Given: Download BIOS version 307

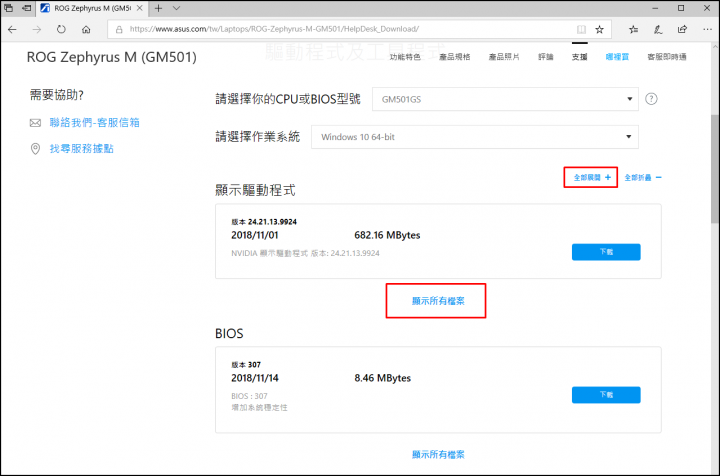Looking at the screenshot, I should [x=606, y=395].
